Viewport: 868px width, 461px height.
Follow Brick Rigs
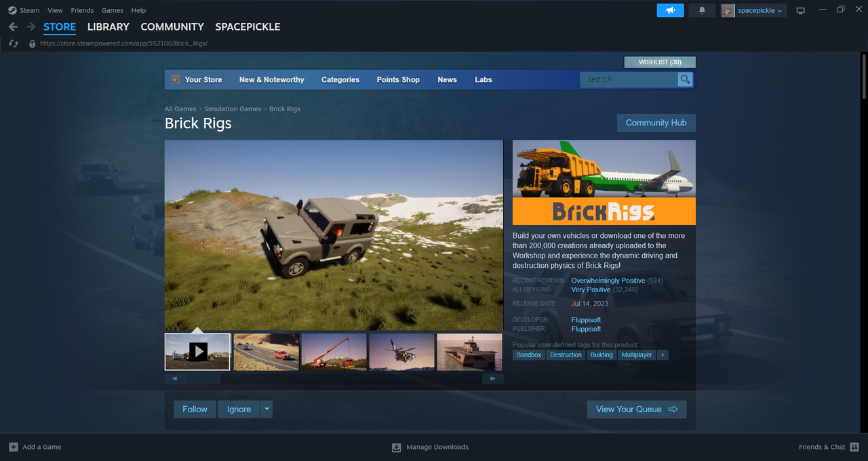(195, 409)
